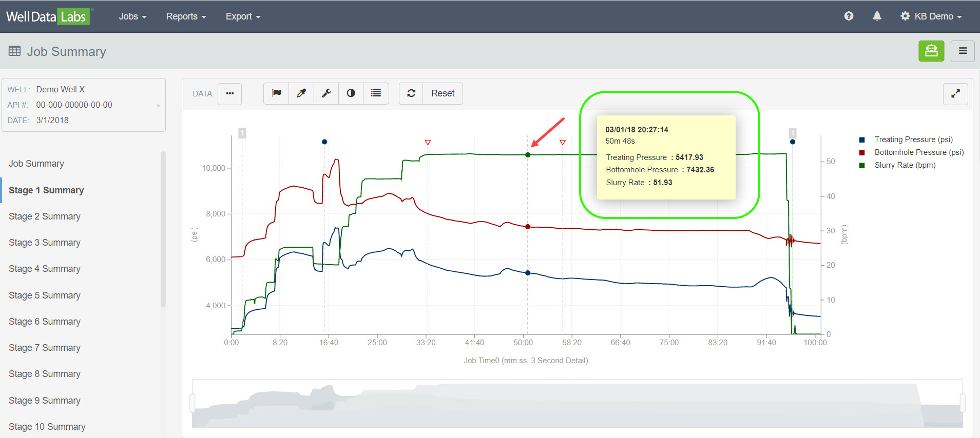Open the KB Demo account menu
Image resolution: width=980 pixels, height=438 pixels.
[x=931, y=16]
